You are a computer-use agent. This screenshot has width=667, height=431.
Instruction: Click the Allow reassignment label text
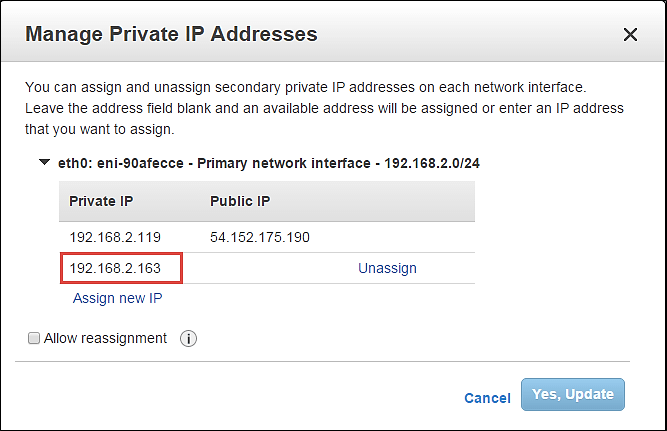pos(105,338)
